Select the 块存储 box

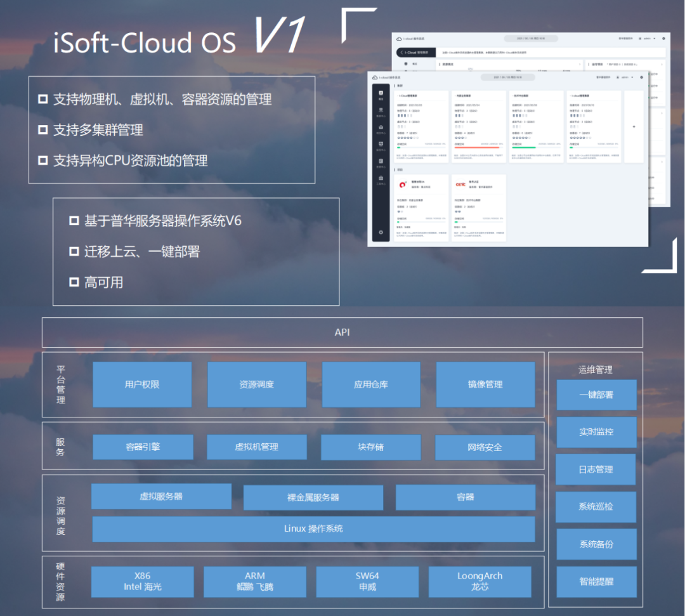point(371,447)
